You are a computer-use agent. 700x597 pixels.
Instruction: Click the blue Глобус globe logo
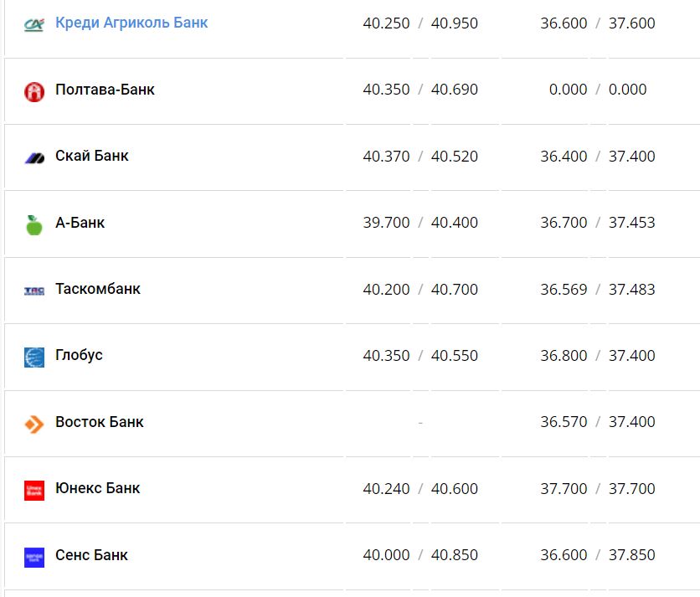click(34, 357)
